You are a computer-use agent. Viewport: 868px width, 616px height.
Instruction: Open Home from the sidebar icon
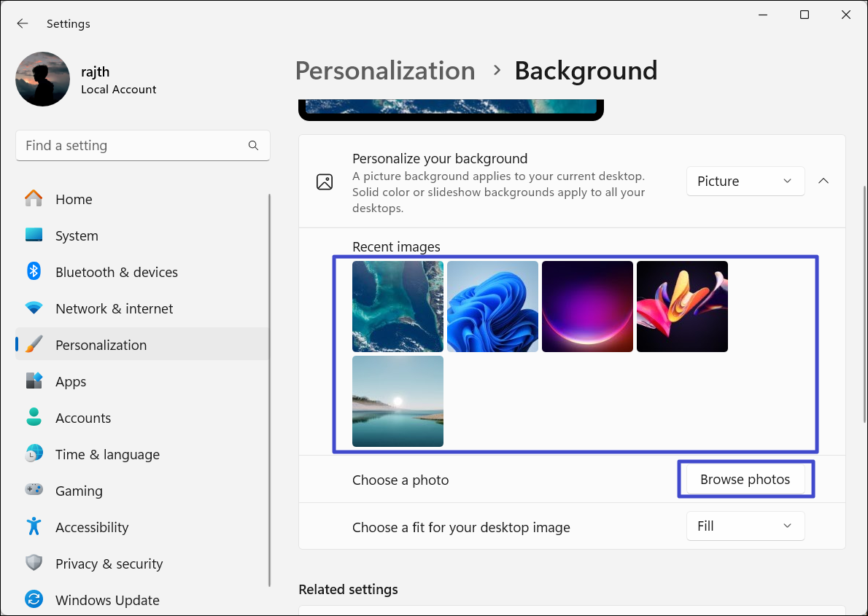(34, 199)
